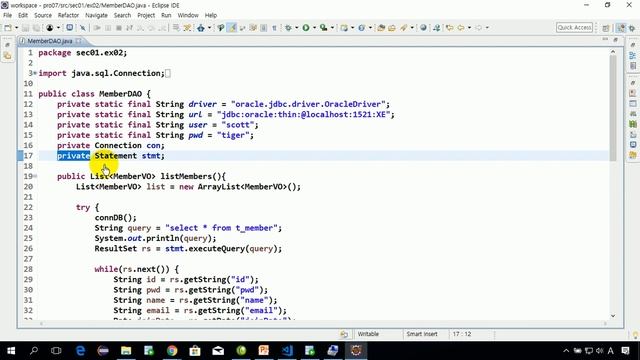Click the New Java Package icon
Image resolution: width=640 pixels, height=360 pixels.
coord(344,28)
